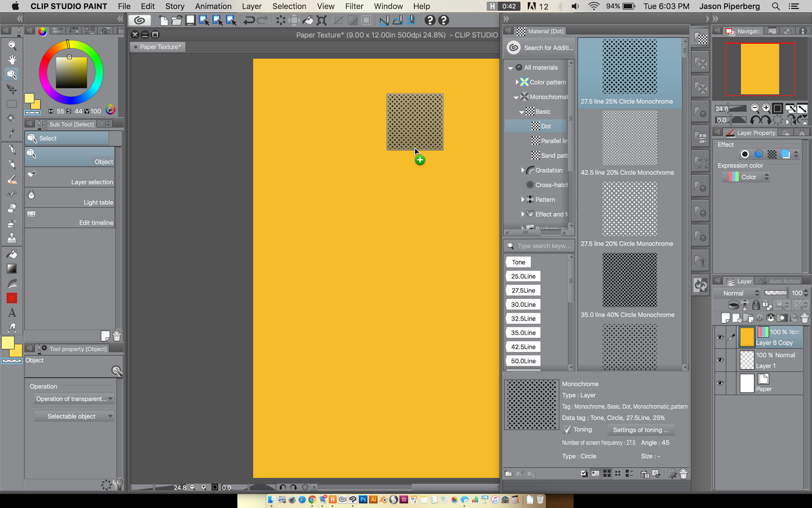Open the Animation menu
Viewport: 812px width, 508px height.
point(213,6)
